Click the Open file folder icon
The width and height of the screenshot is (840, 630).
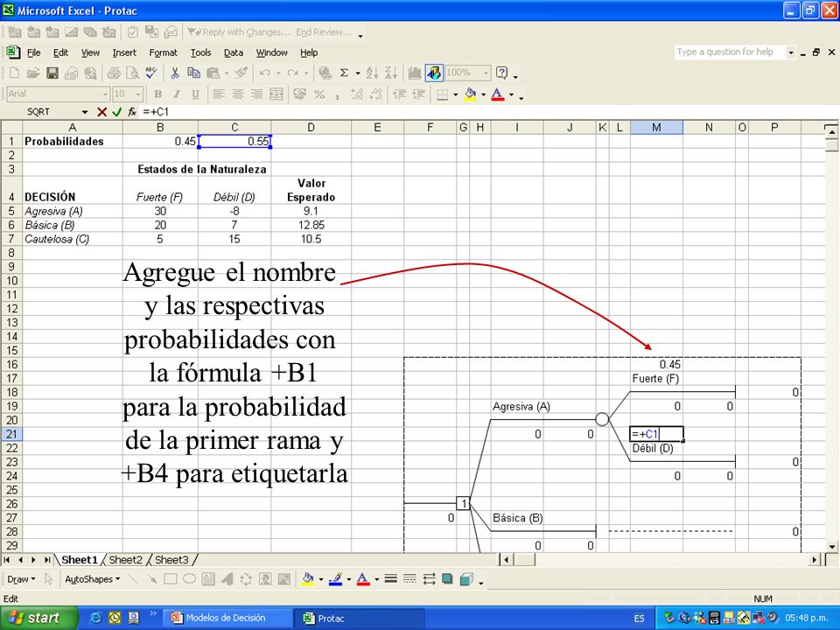(33, 73)
